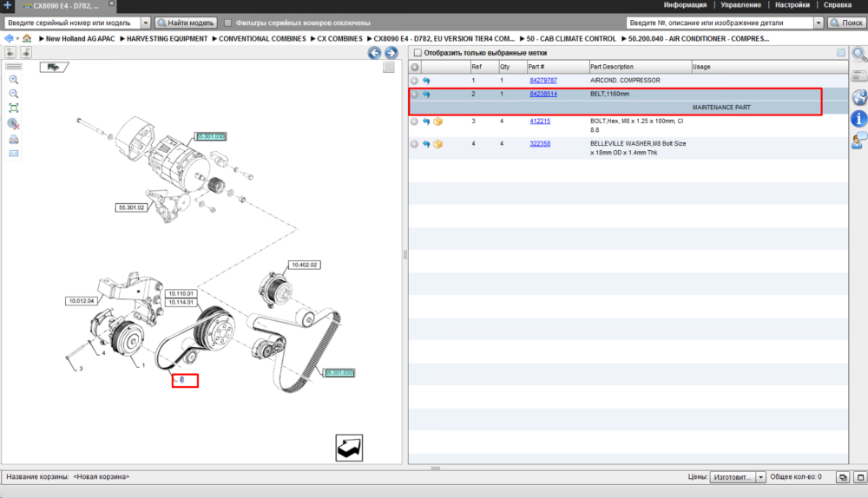This screenshot has width=868, height=498.
Task: Close the CX8090 E4 tab
Action: 111,3
